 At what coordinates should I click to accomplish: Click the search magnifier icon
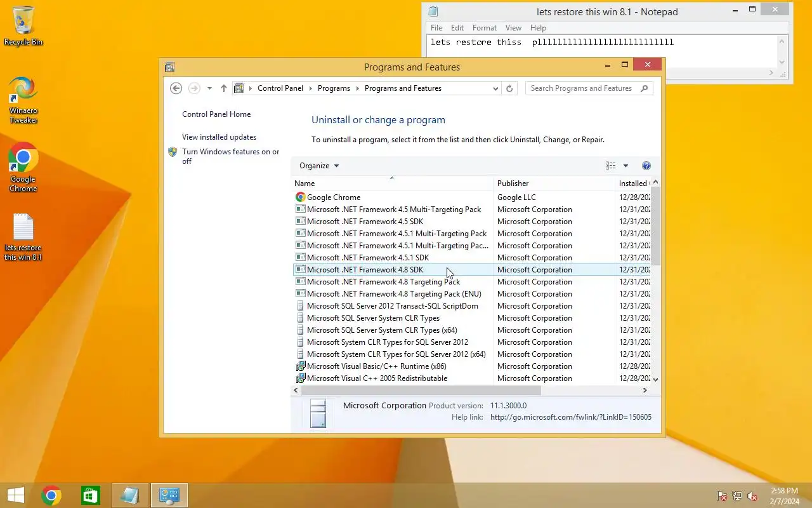645,88
